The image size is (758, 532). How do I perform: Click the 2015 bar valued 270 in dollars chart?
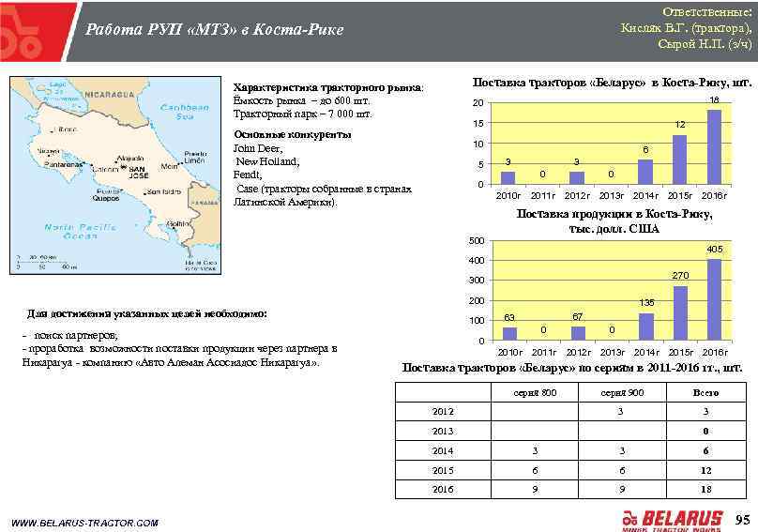(x=680, y=313)
